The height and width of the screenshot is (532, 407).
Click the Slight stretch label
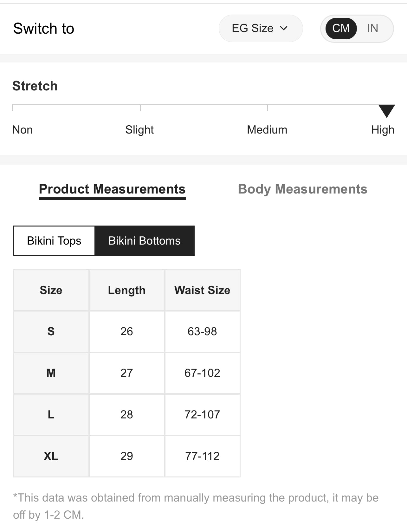click(139, 130)
